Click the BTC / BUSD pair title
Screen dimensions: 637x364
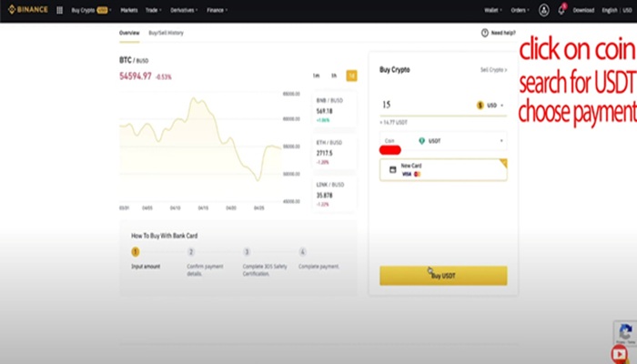(134, 60)
